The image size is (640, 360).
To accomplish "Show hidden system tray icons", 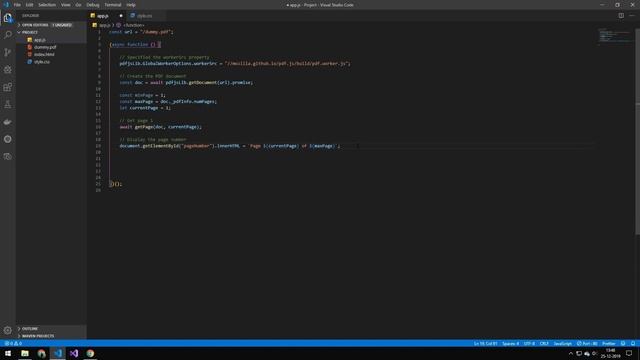I will coord(571,353).
